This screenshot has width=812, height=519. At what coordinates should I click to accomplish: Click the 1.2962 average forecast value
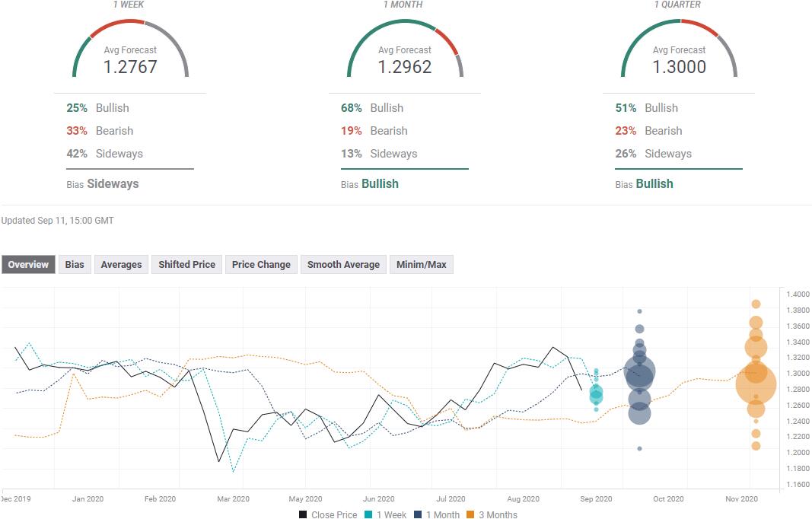pyautogui.click(x=404, y=67)
